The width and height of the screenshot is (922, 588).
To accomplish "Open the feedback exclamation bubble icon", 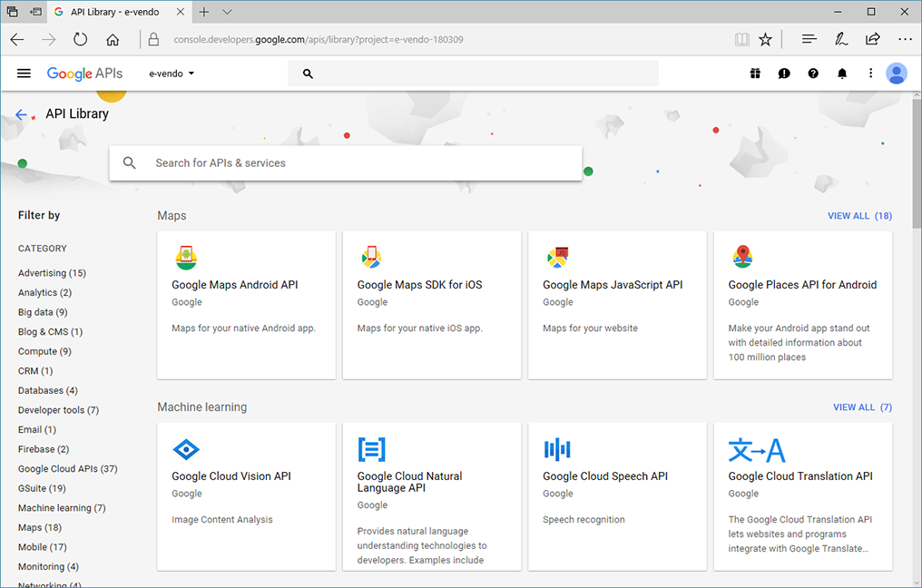I will [x=784, y=73].
